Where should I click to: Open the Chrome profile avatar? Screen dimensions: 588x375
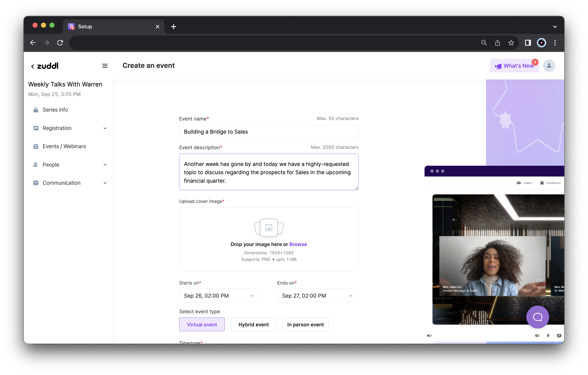(541, 43)
